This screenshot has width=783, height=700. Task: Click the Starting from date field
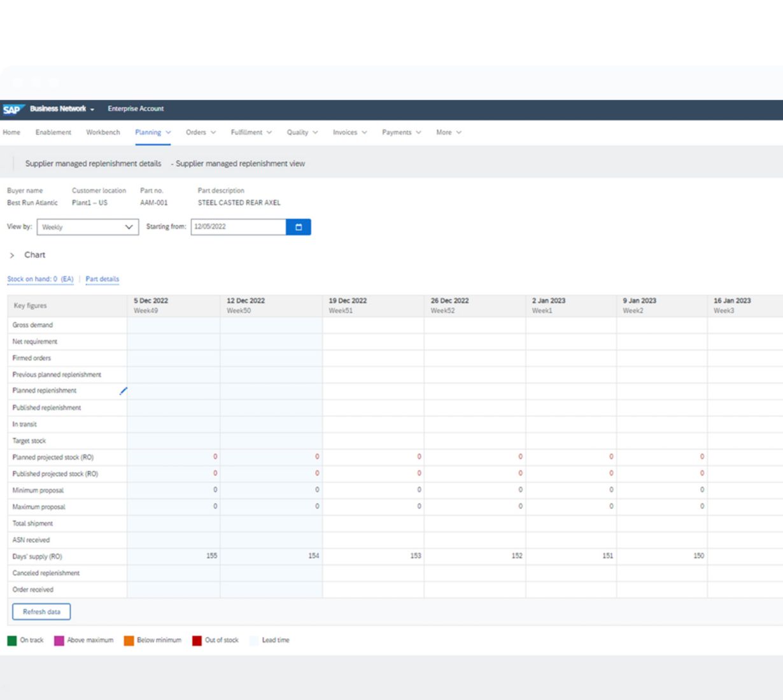tap(238, 227)
